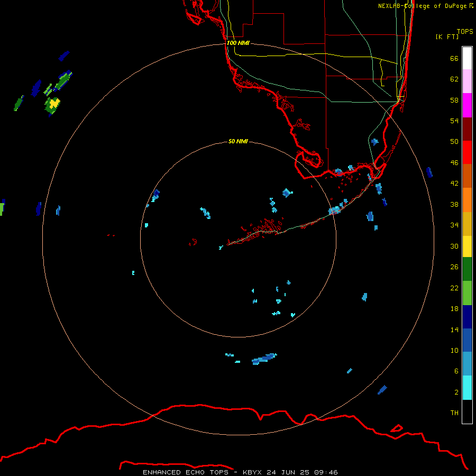Pick the magenta legend swatch
The width and height of the screenshot is (476, 476).
(467, 105)
